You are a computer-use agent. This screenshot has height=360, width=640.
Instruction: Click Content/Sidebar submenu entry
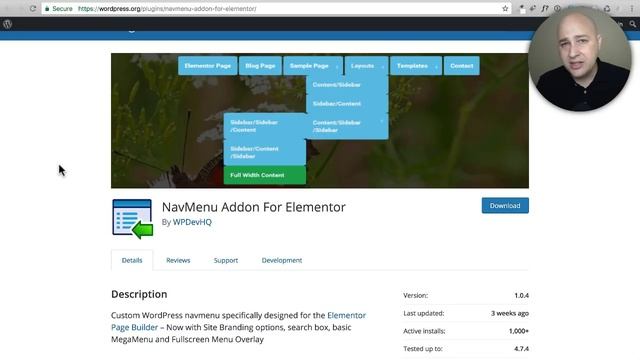click(x=347, y=85)
